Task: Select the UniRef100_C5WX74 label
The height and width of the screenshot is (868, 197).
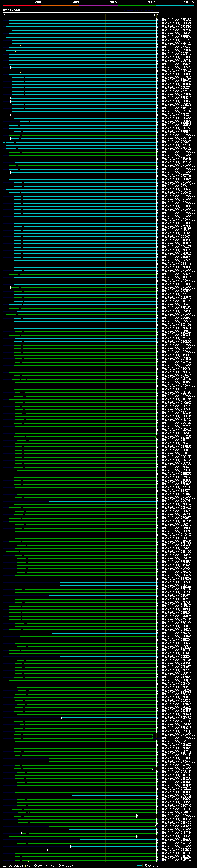Action: coord(176,88)
